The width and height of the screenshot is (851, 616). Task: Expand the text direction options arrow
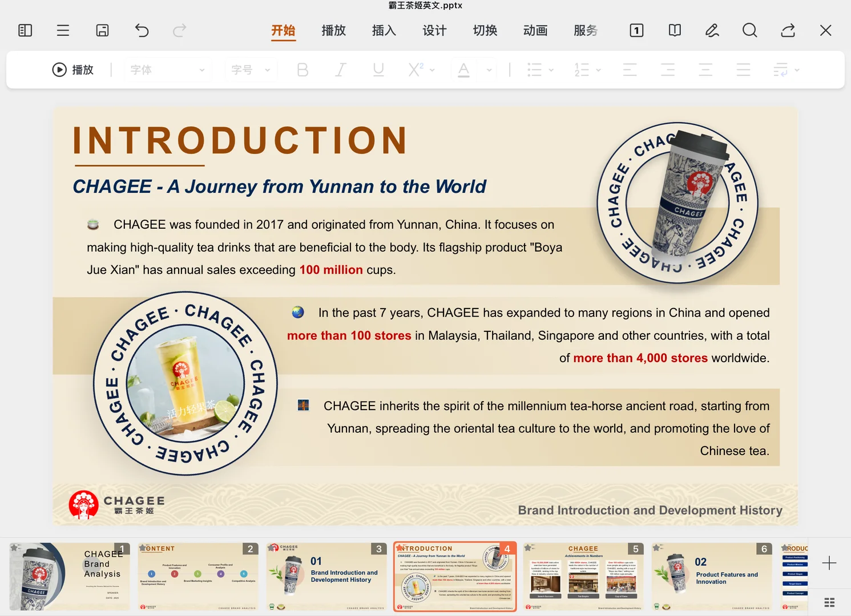(x=797, y=70)
